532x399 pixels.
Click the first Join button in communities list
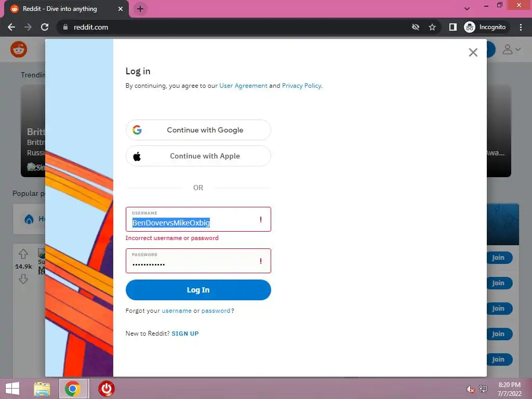tap(499, 258)
